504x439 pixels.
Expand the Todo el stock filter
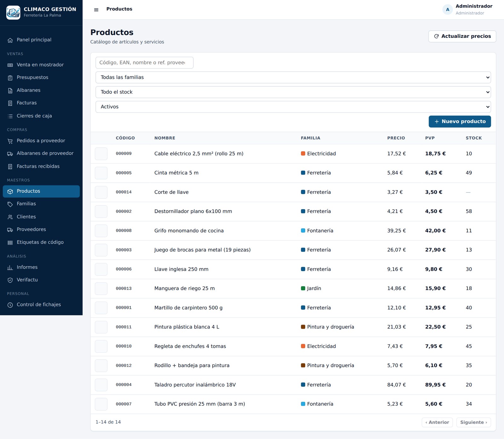(293, 92)
